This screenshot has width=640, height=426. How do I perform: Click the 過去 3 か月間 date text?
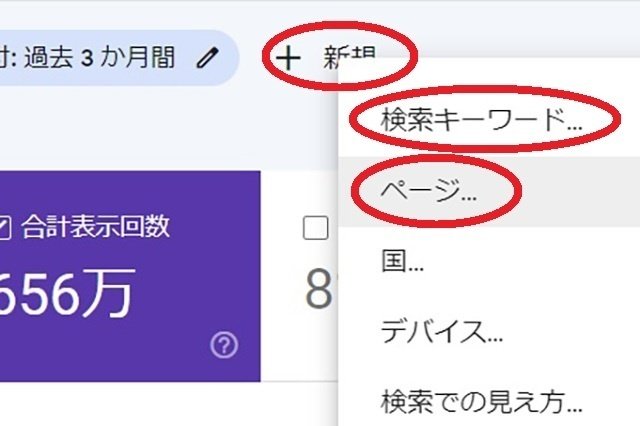100,57
